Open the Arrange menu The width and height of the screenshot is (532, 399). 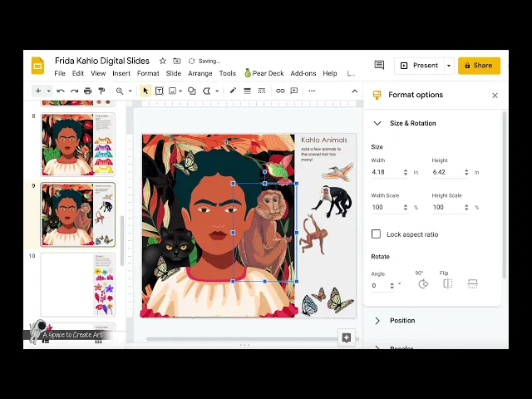pos(199,73)
